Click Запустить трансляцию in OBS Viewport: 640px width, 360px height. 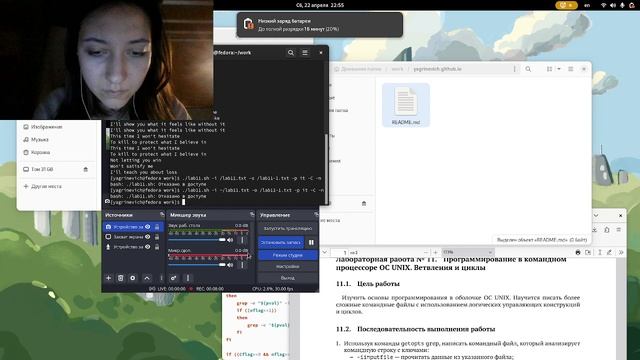pos(288,229)
